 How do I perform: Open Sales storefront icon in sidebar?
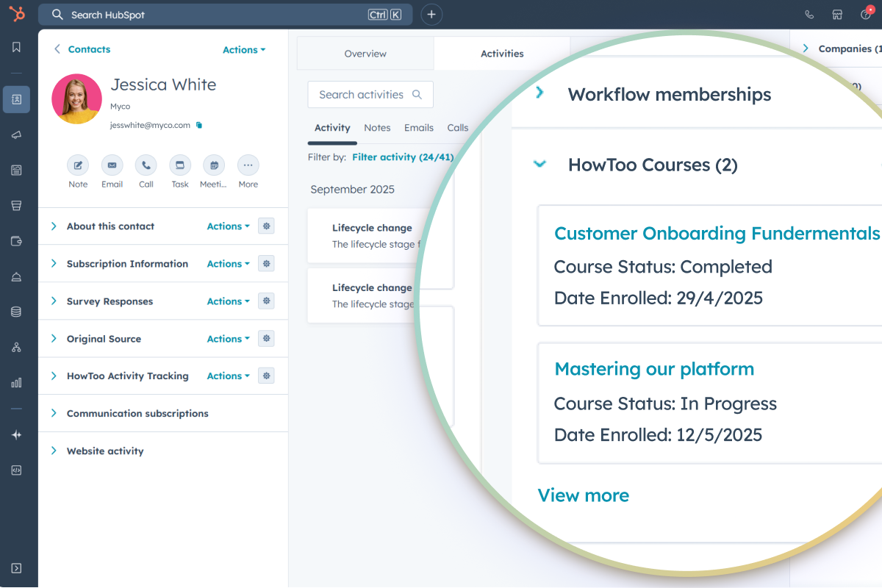[16, 205]
